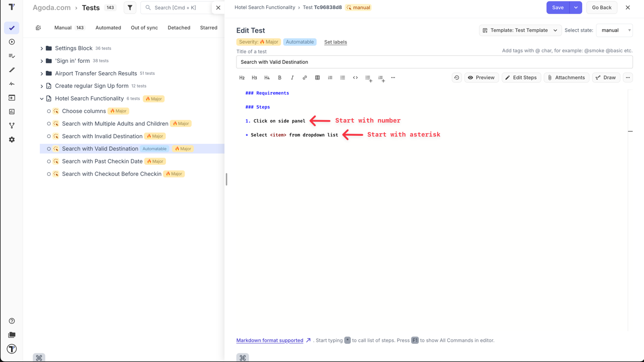Open the Markdown format supported link
Screen dimensions: 644x362
269,340
